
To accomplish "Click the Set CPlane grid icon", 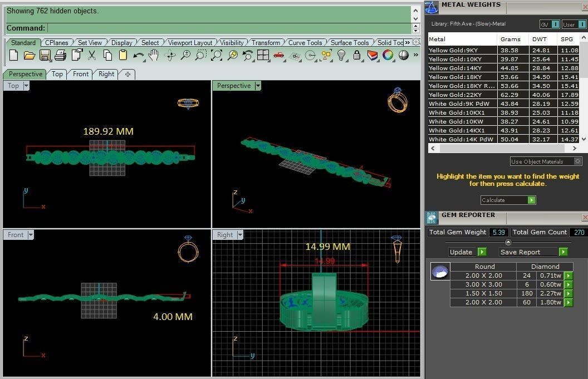I will [295, 56].
